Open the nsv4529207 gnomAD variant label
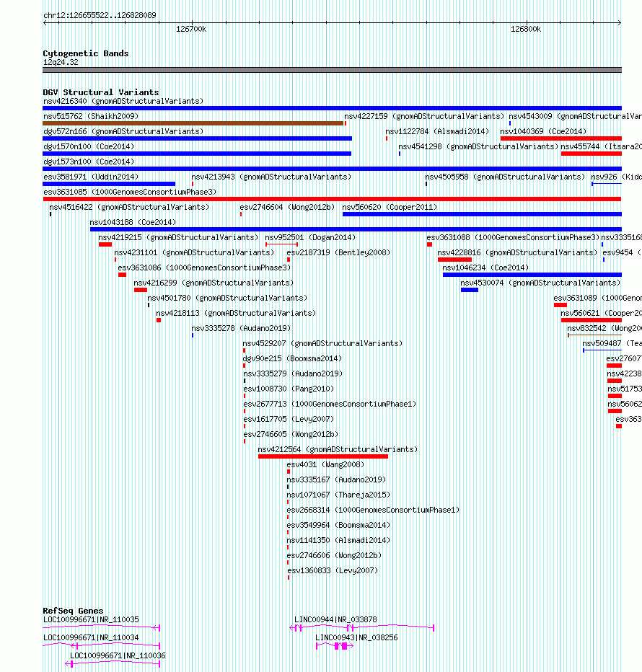 322,343
